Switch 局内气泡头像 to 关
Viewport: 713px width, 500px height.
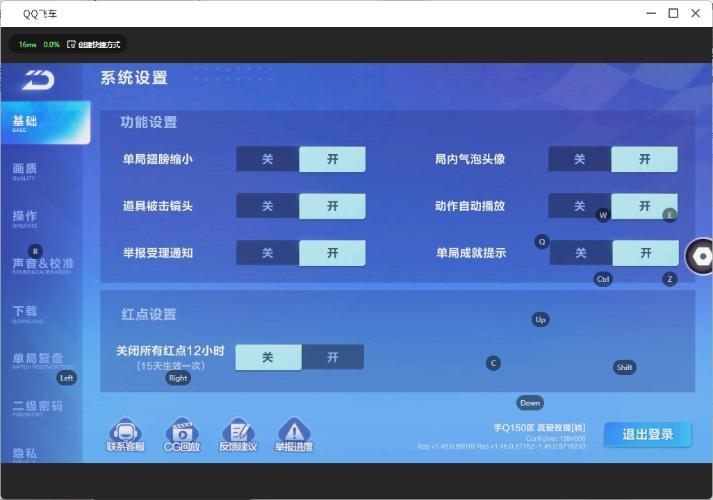[580, 159]
